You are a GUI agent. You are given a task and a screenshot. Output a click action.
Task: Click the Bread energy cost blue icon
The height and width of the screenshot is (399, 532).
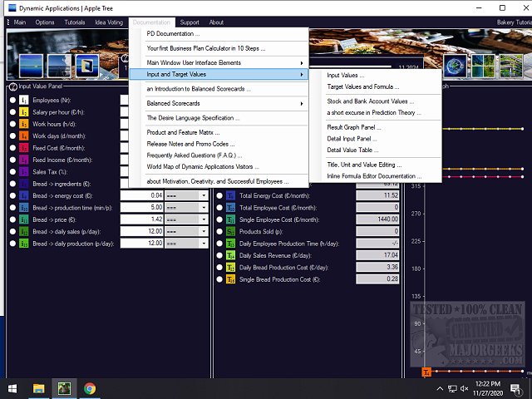[24, 195]
